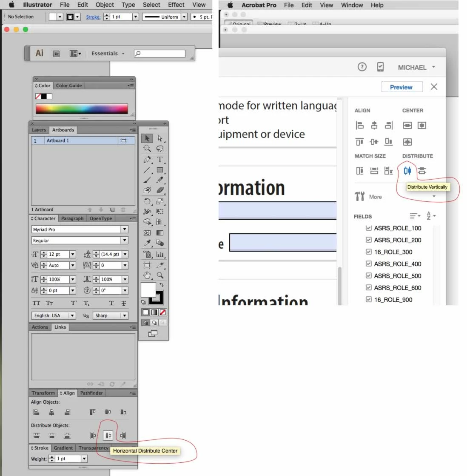
Task: Toggle Underline in Character panel
Action: [111, 303]
